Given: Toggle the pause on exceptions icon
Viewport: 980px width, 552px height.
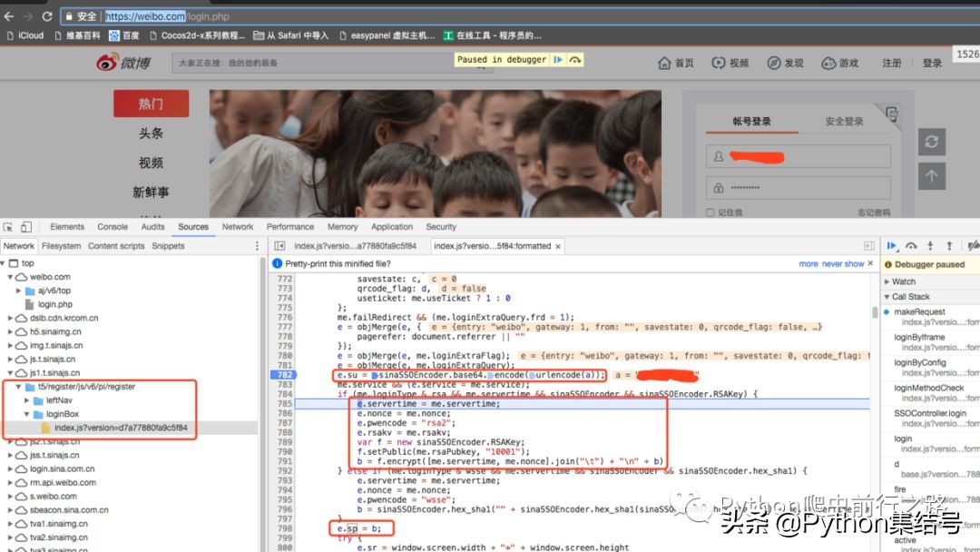Looking at the screenshot, I should click(974, 245).
